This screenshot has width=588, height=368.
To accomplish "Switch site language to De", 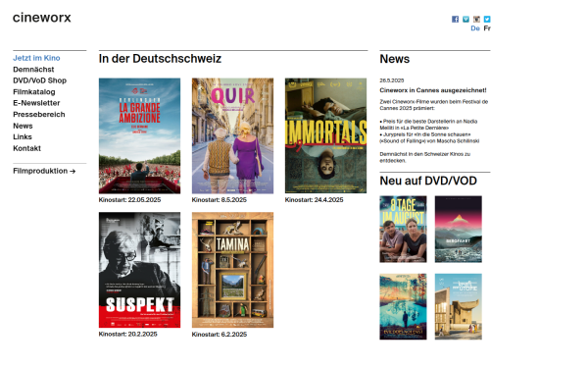I will click(x=475, y=28).
